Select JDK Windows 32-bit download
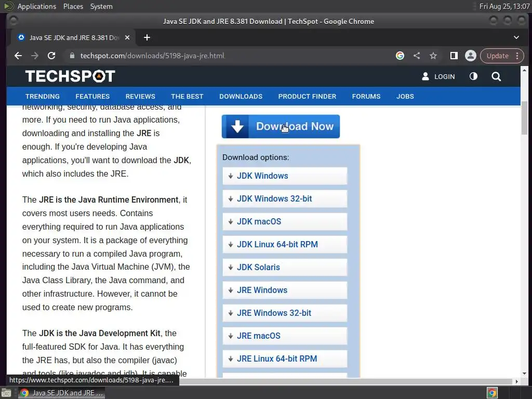The height and width of the screenshot is (399, 532). point(285,198)
